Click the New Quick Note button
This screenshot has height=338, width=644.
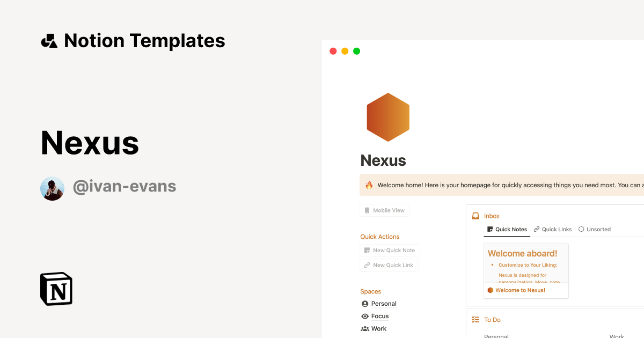[390, 250]
